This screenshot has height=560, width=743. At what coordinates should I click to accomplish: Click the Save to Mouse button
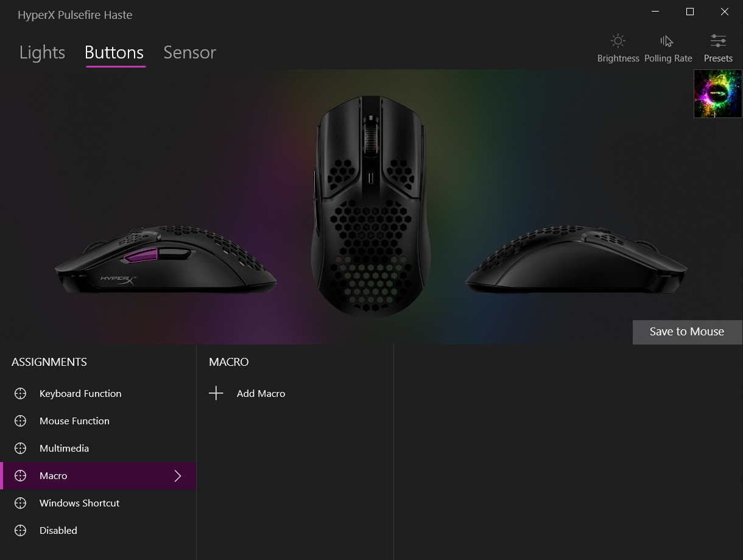tap(687, 332)
